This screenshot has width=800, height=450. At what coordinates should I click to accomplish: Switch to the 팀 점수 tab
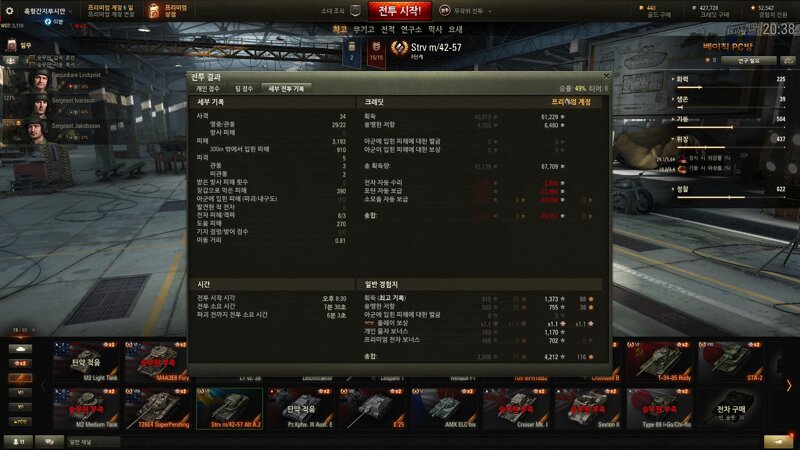point(244,89)
